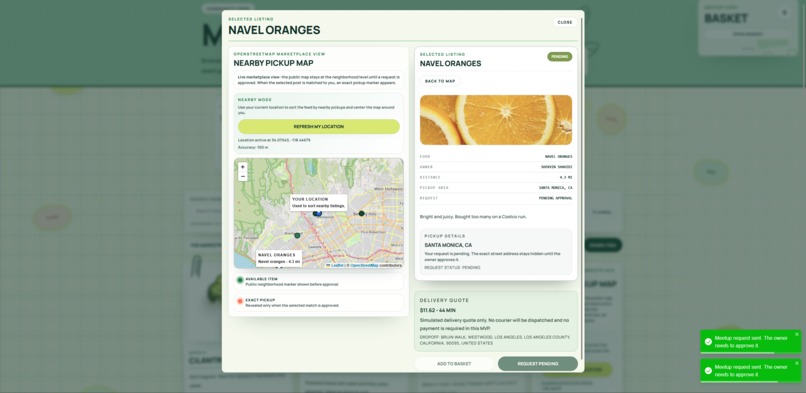The width and height of the screenshot is (806, 393).
Task: Click the Pending status badge
Action: point(560,57)
